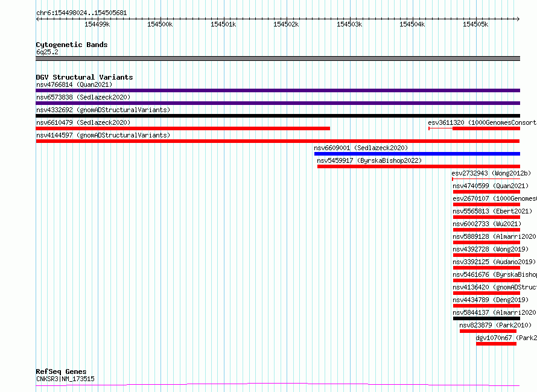Click the blue bar under nsv6609001

[417, 154]
